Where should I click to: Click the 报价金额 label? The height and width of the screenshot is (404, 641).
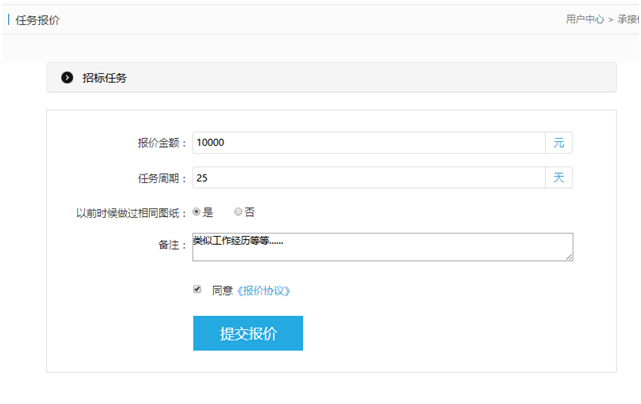[162, 143]
